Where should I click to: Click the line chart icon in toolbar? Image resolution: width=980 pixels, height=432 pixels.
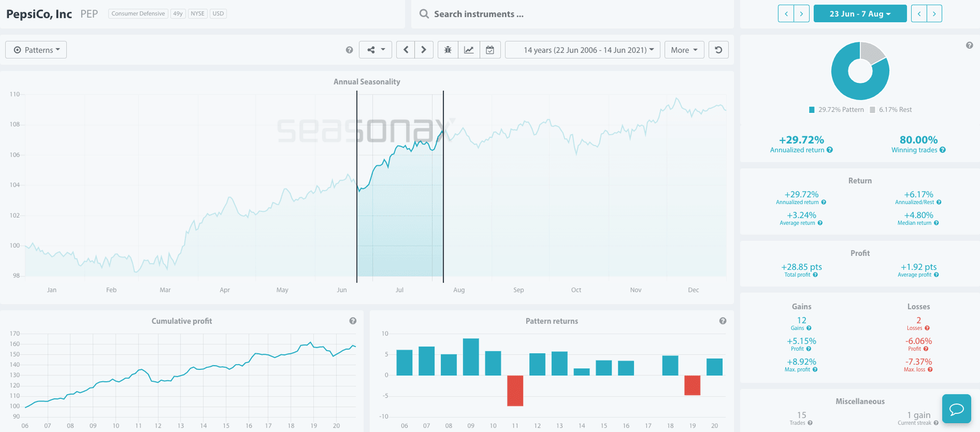[469, 50]
